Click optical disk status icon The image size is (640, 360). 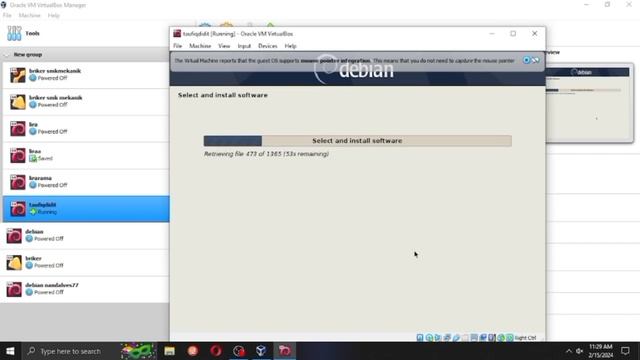click(429, 338)
